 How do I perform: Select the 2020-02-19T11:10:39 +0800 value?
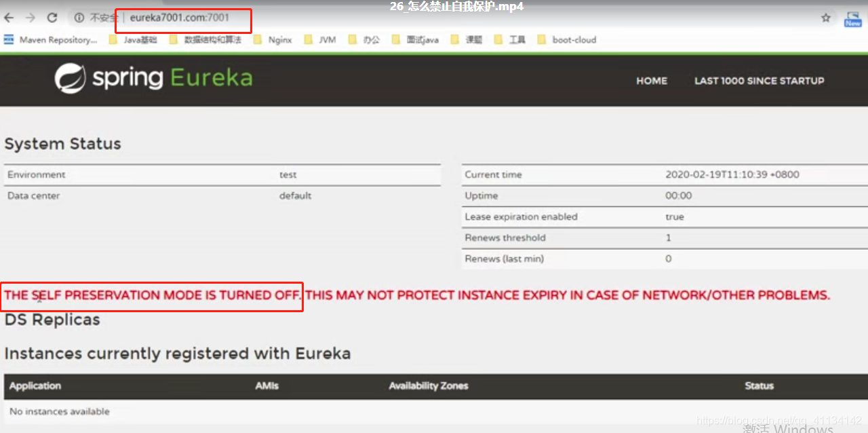[732, 174]
